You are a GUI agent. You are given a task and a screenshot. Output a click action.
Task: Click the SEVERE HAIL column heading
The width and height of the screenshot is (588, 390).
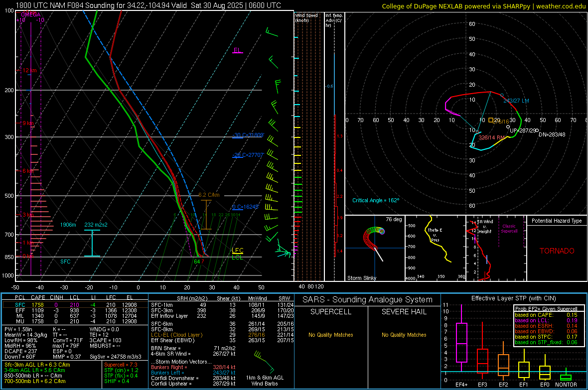tap(404, 312)
